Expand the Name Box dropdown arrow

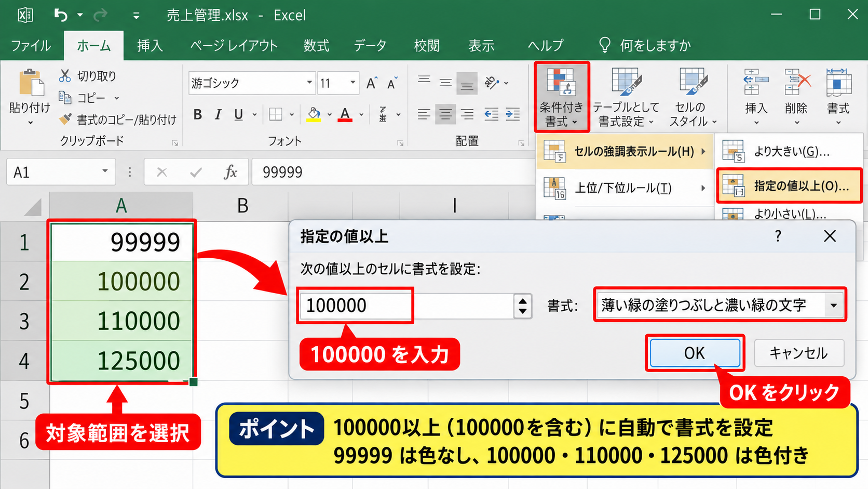(x=105, y=171)
